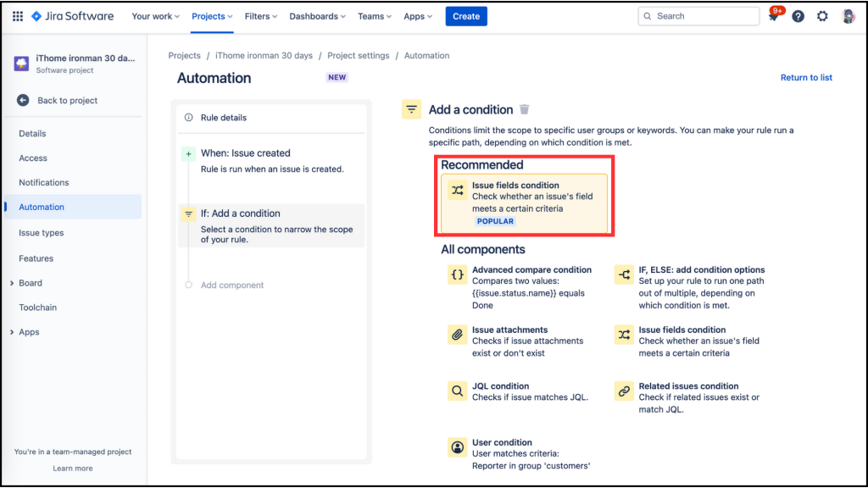Open the help question mark icon
The height and width of the screenshot is (488, 868).
[x=798, y=17]
